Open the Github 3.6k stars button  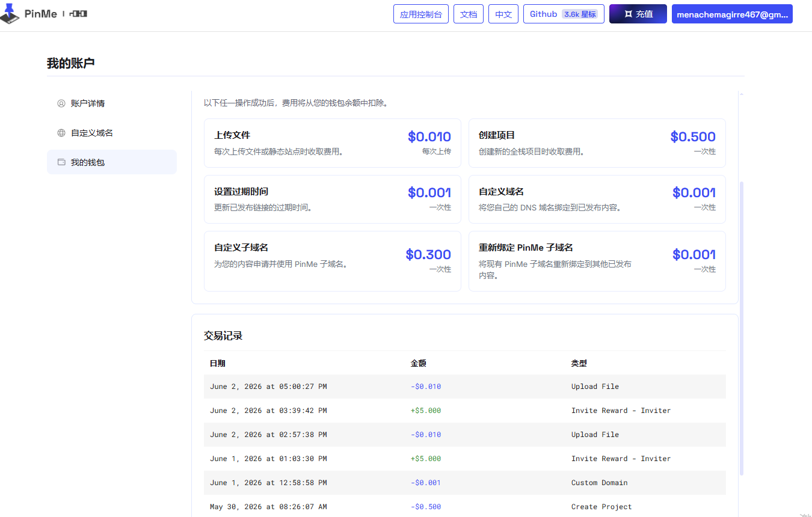(564, 14)
